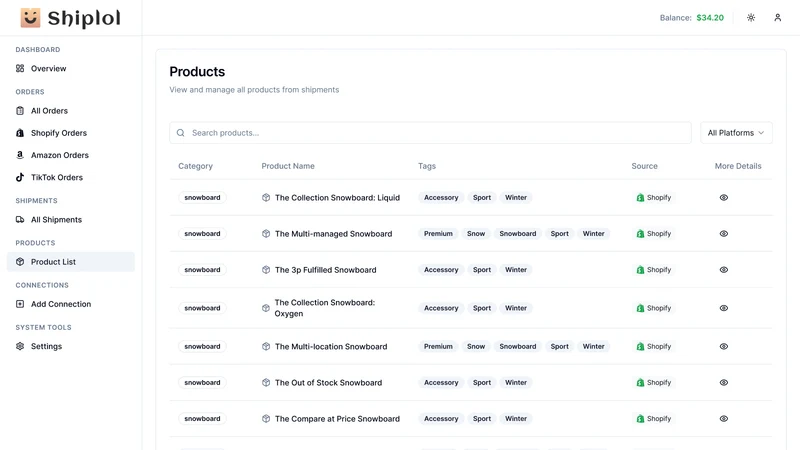
Task: Click Shopify source badge for Multi-managed Snowboard
Action: pos(654,234)
